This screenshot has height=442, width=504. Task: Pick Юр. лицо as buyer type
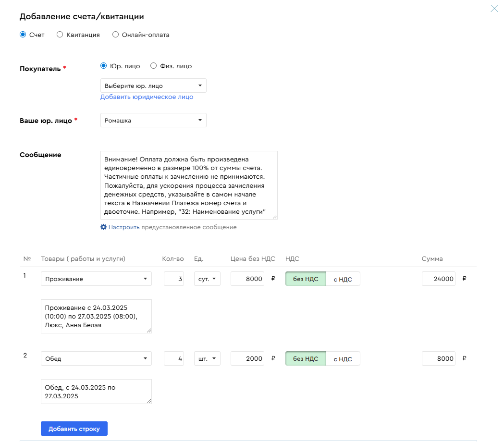pyautogui.click(x=103, y=65)
